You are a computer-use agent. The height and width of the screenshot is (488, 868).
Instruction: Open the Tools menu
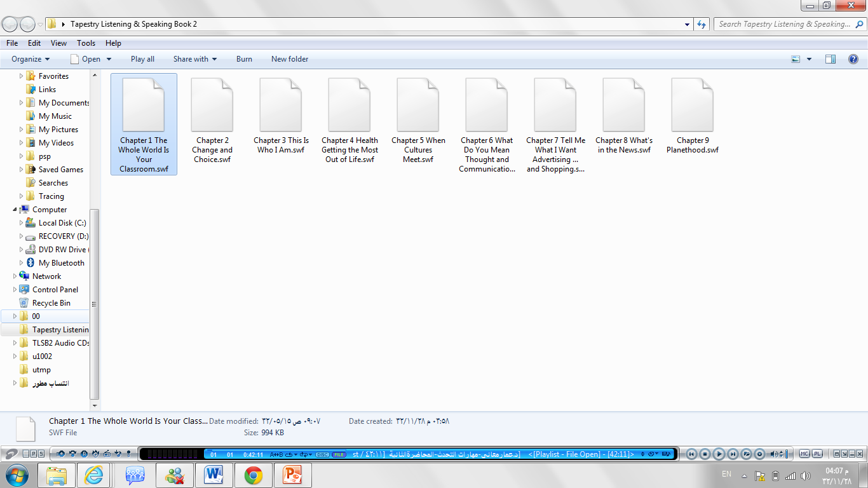click(x=86, y=43)
